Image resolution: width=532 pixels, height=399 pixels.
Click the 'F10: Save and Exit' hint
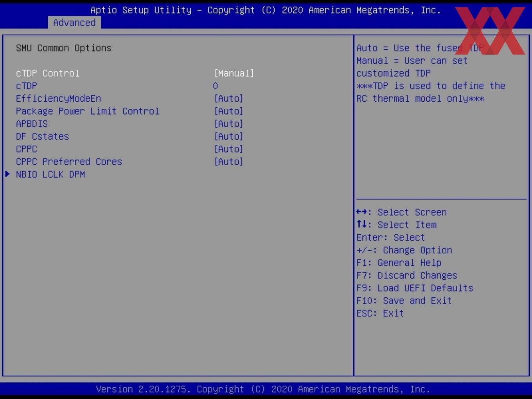point(404,300)
